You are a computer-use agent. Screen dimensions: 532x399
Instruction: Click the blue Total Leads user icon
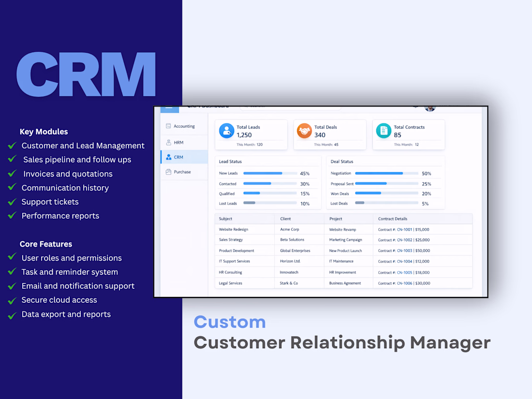tap(226, 131)
